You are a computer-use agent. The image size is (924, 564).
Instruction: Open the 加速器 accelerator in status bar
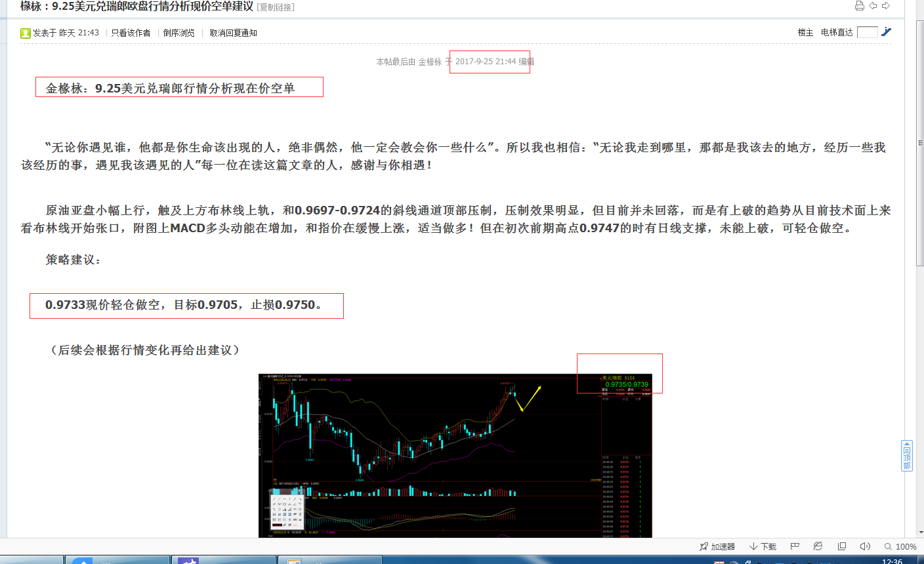pos(717,546)
